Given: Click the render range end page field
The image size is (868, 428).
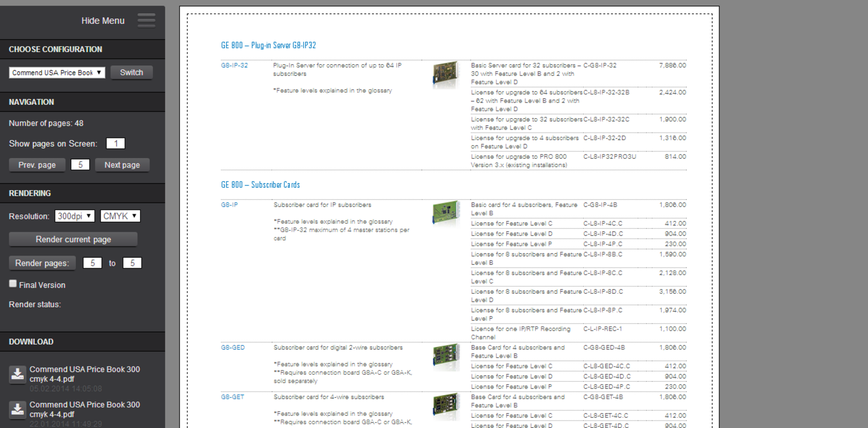Looking at the screenshot, I should [133, 263].
